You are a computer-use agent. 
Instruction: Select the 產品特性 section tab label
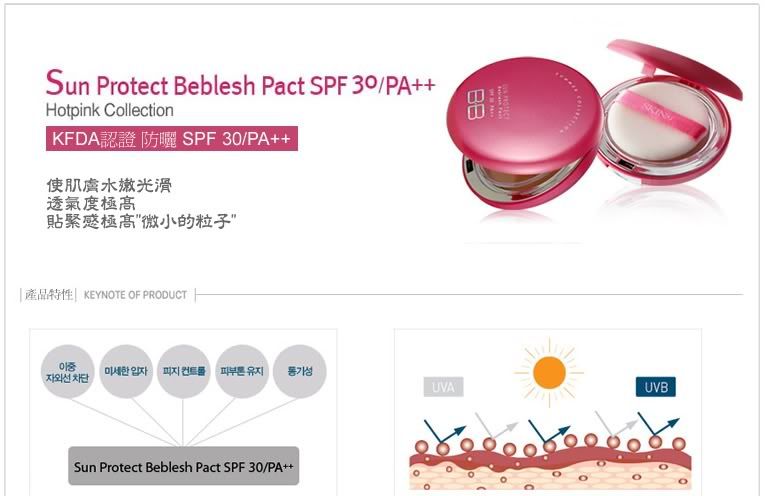click(49, 295)
